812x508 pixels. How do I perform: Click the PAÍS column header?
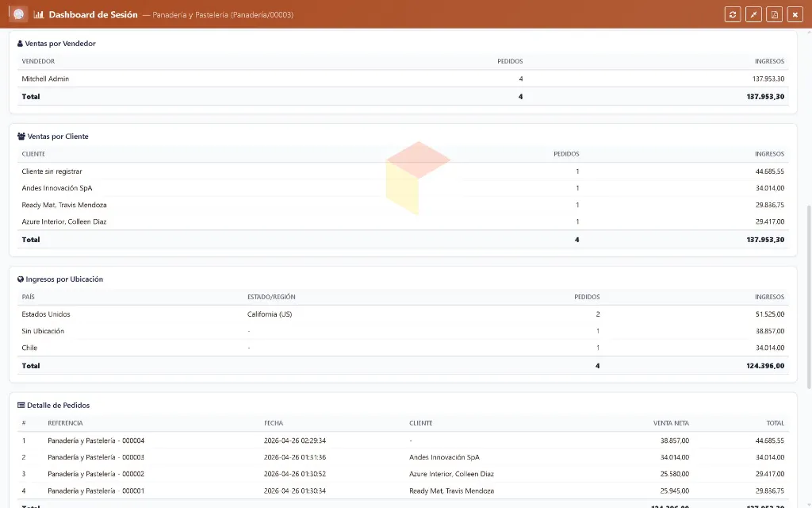pyautogui.click(x=28, y=297)
